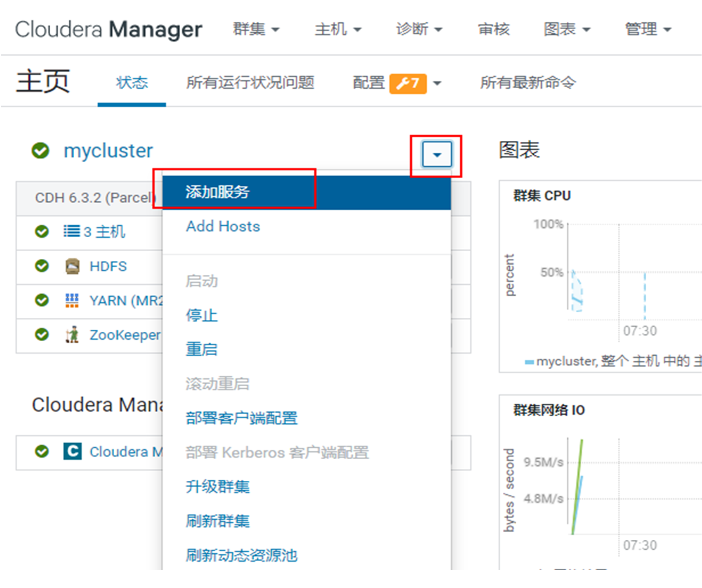Click the 群集网络 IO chart title

[549, 410]
